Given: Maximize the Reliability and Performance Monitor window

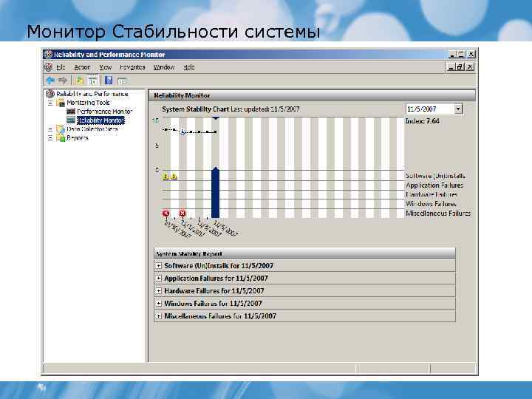Looking at the screenshot, I should (461, 54).
